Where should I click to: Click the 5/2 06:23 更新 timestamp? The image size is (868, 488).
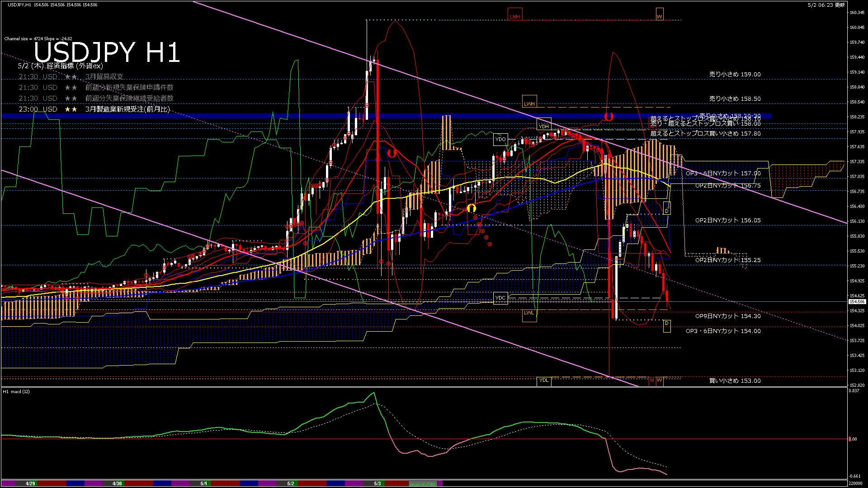pos(826,5)
